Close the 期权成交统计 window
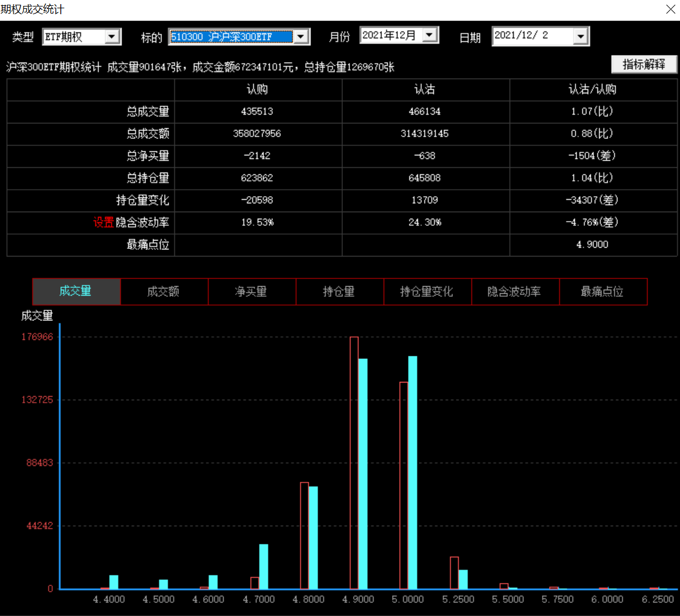Viewport: 680px width, 616px height. coord(671,9)
